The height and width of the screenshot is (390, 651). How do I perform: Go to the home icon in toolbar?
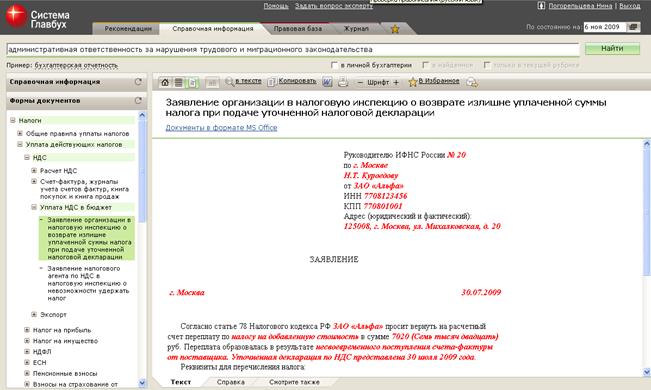pyautogui.click(x=165, y=82)
